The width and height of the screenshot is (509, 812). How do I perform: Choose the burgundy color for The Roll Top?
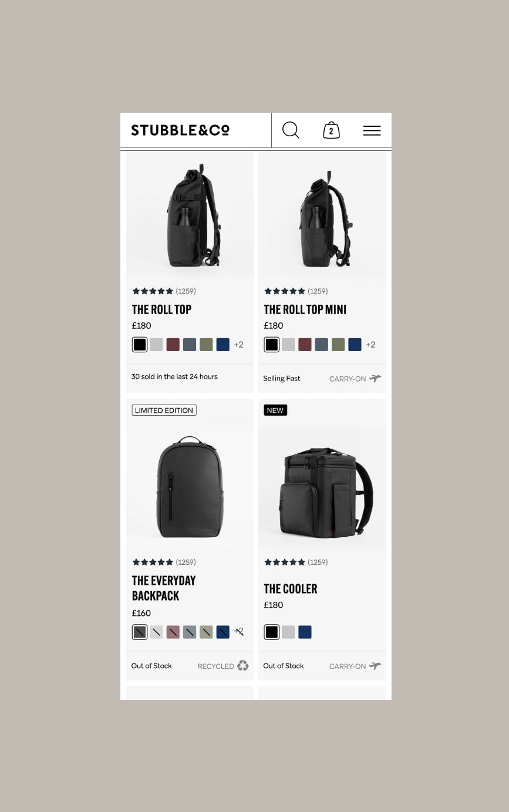coord(173,345)
